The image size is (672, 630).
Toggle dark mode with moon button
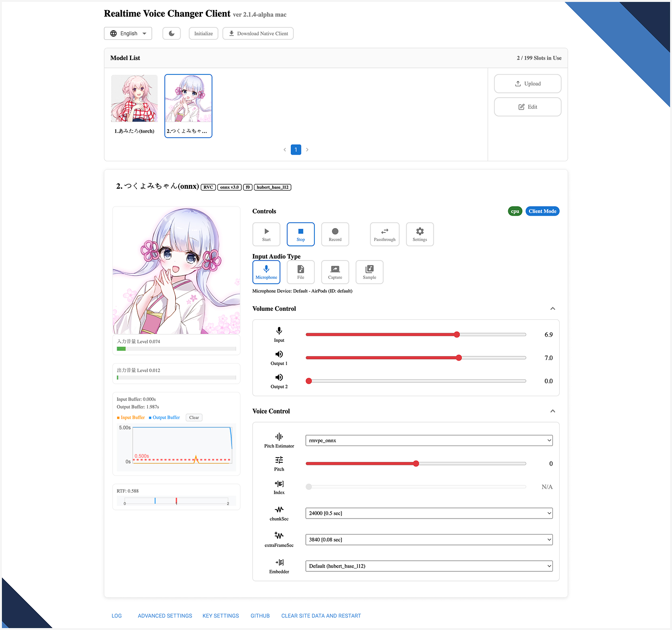tap(171, 34)
